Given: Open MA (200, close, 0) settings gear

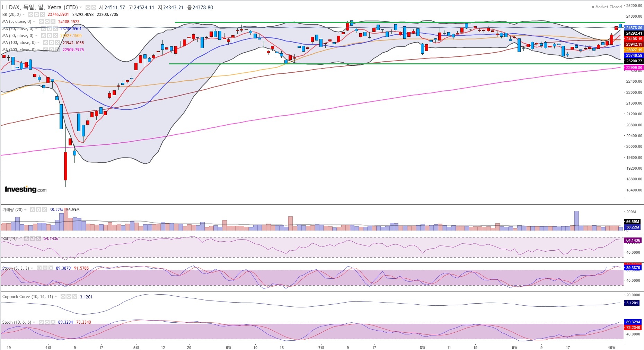Looking at the screenshot, I should coord(51,50).
